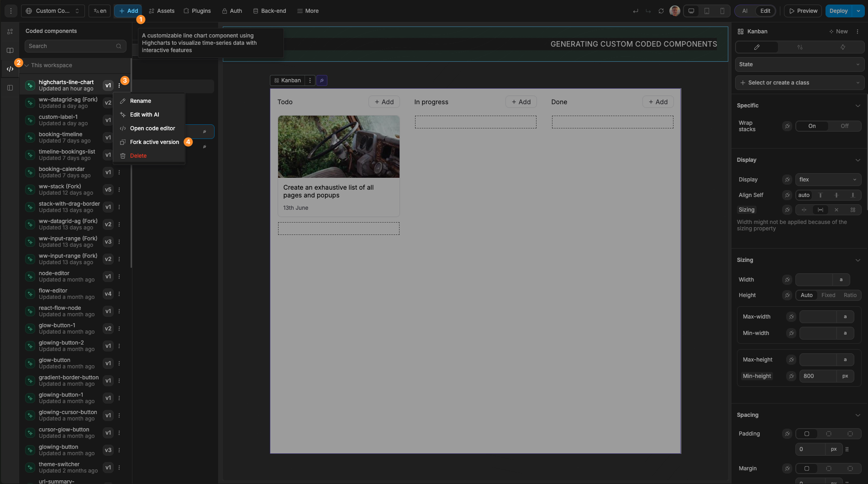Open the Assets panel
The height and width of the screenshot is (484, 868).
[161, 11]
